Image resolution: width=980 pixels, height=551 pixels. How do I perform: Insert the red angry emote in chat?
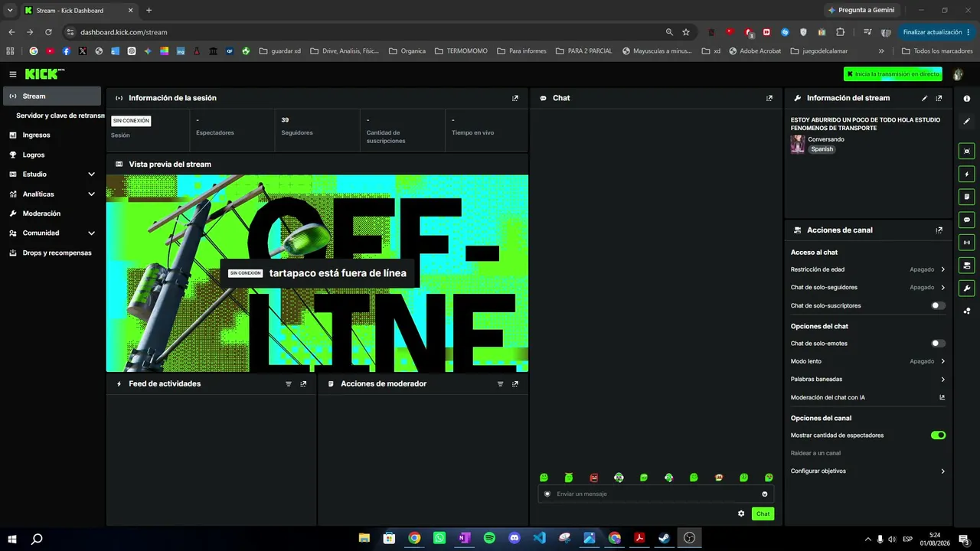point(593,478)
